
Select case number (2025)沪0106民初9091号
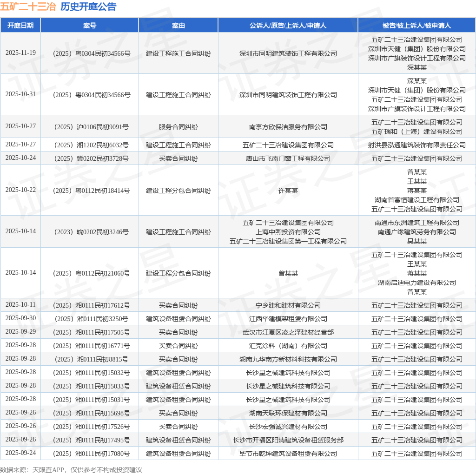(x=92, y=127)
